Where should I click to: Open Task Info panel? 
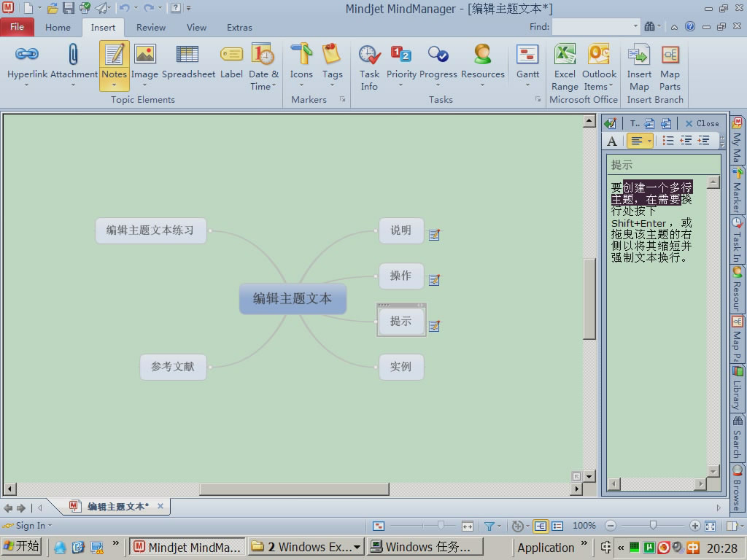tap(369, 66)
